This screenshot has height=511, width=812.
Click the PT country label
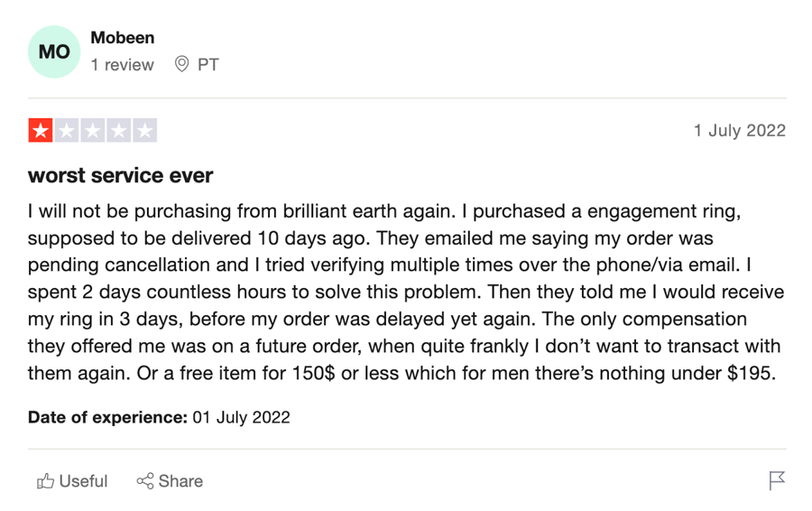click(208, 65)
